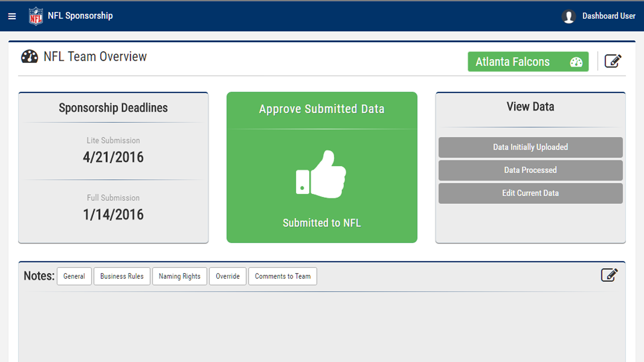Click the edit icon next to Atlanta Falcons

613,61
